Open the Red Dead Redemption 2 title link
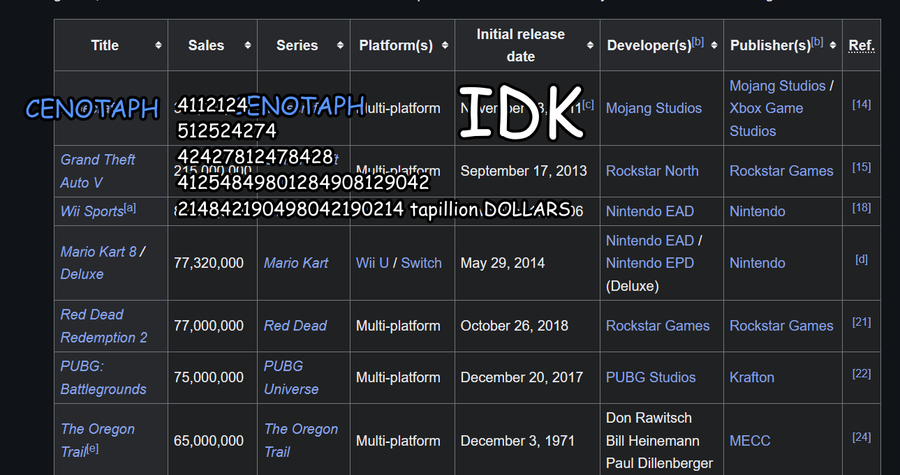The image size is (900, 475). [x=104, y=326]
